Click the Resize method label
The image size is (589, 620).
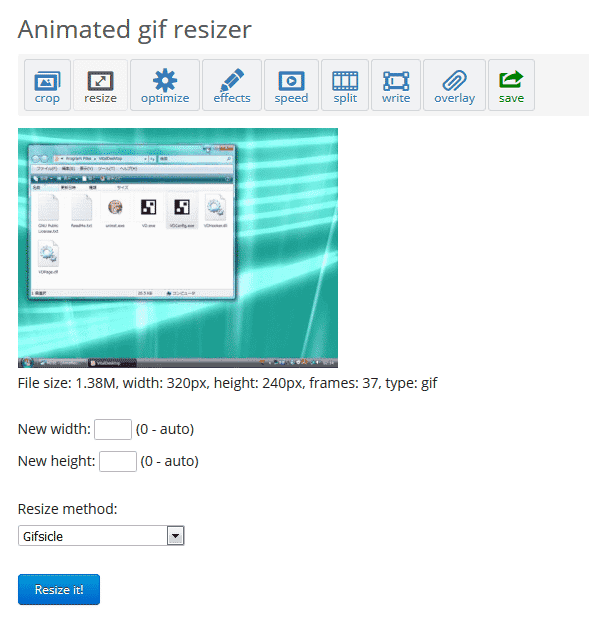(x=68, y=509)
